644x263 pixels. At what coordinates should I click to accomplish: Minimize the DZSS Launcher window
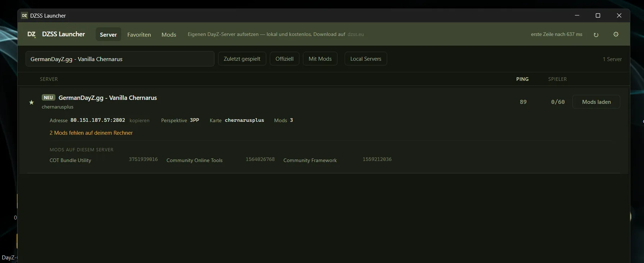(x=577, y=15)
